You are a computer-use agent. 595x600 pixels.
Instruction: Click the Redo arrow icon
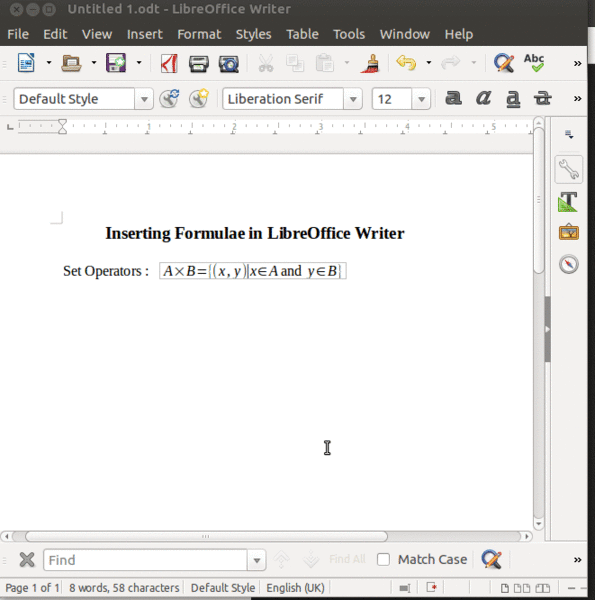click(450, 62)
